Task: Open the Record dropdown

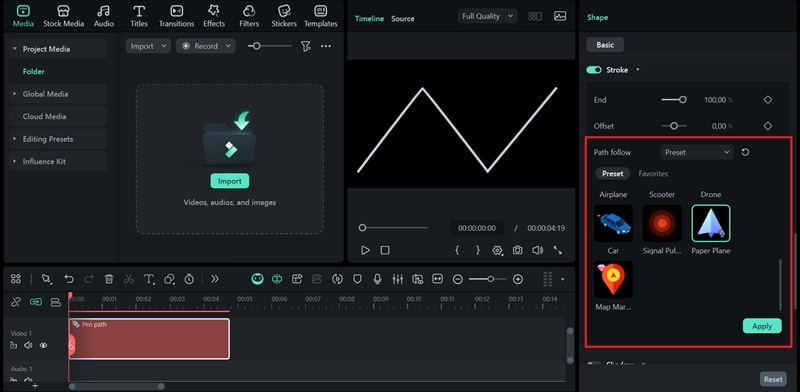Action: coord(206,46)
